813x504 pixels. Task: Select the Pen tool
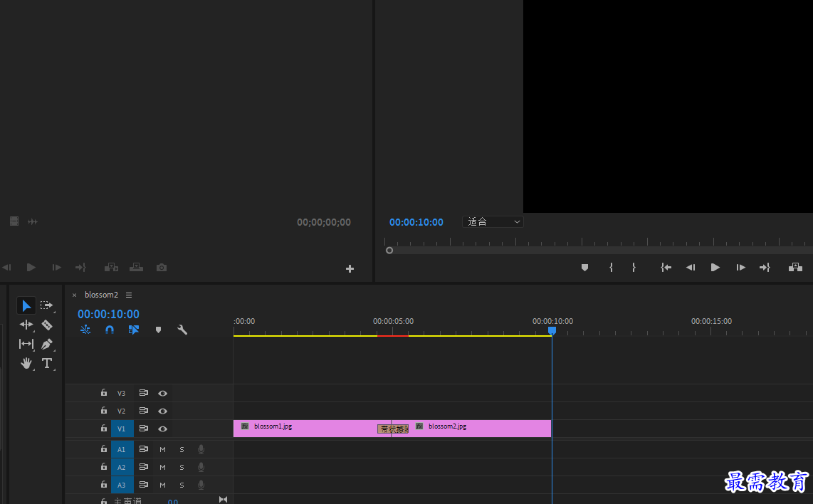[47, 344]
